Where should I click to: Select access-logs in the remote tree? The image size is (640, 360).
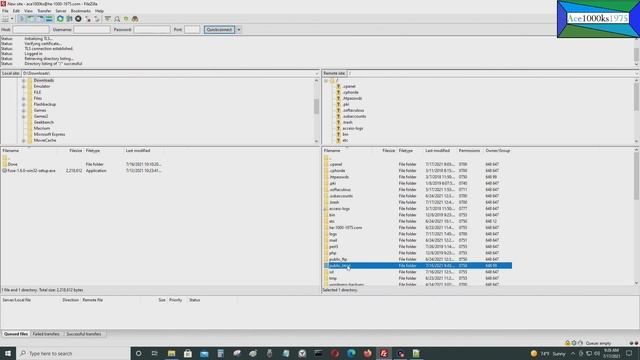[x=353, y=128]
